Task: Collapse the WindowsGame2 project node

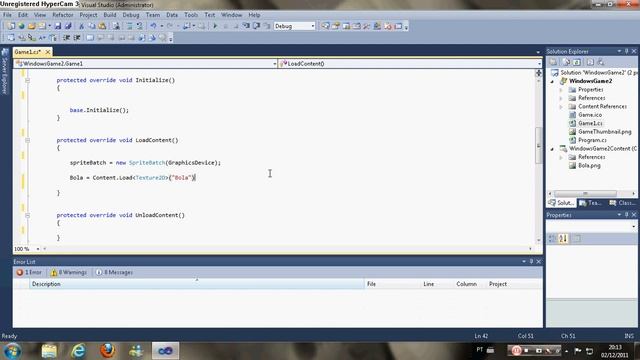Action: pyautogui.click(x=553, y=82)
